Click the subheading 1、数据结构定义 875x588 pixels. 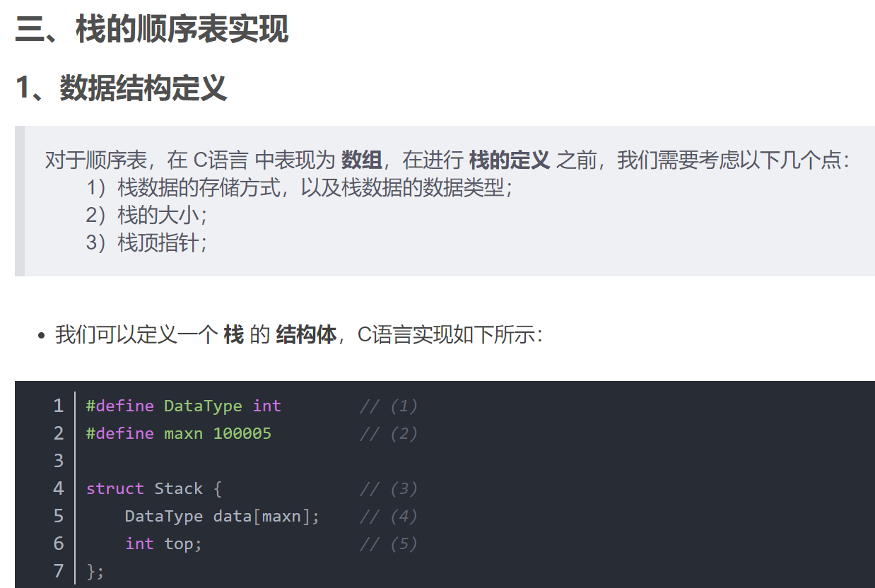tap(122, 88)
